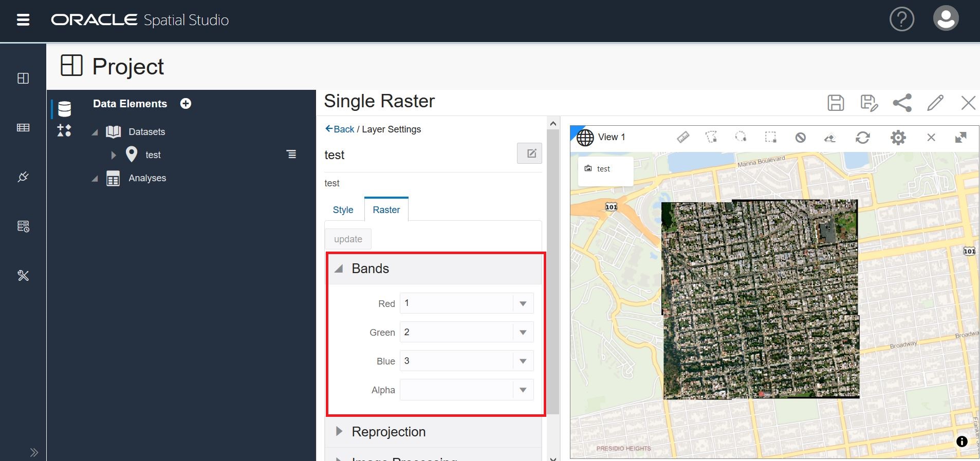The image size is (980, 461).
Task: Click the globe icon of View 1
Action: click(x=585, y=138)
